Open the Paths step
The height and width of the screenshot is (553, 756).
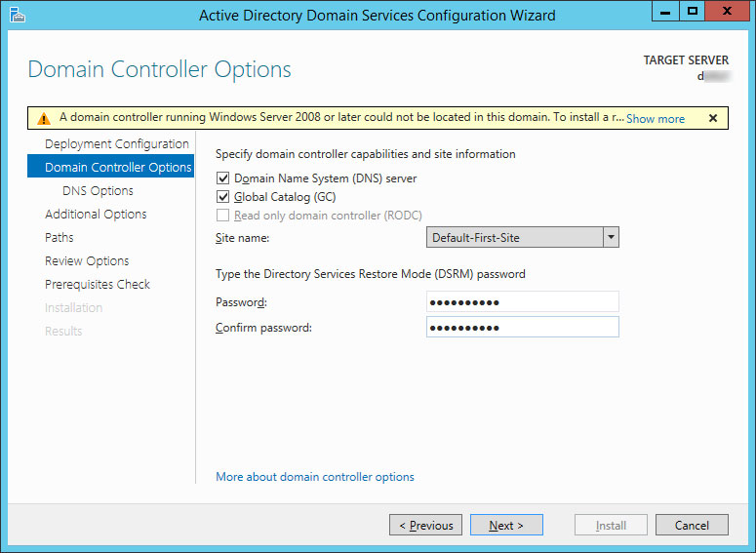point(60,237)
